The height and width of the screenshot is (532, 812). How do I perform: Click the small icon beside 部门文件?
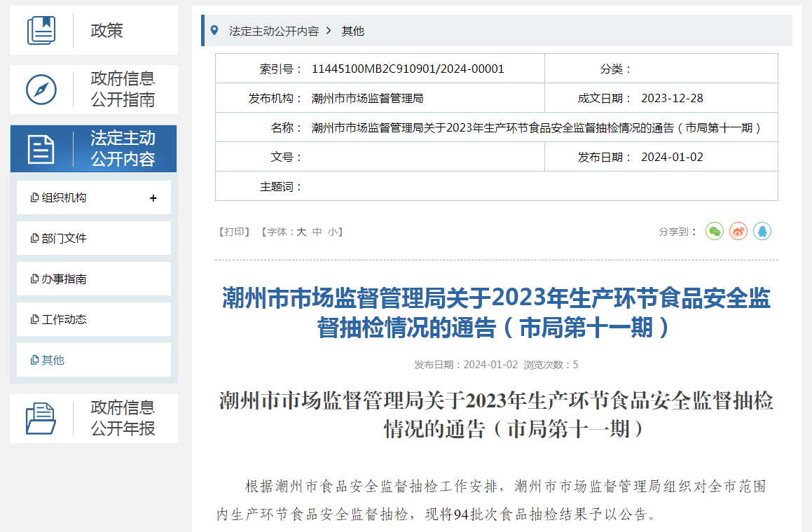(x=35, y=238)
